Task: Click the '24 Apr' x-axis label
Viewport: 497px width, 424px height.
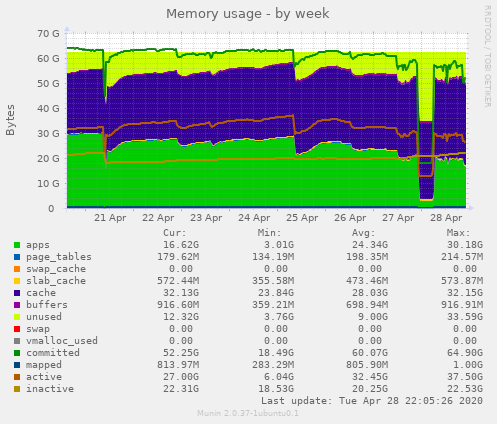Action: click(254, 218)
